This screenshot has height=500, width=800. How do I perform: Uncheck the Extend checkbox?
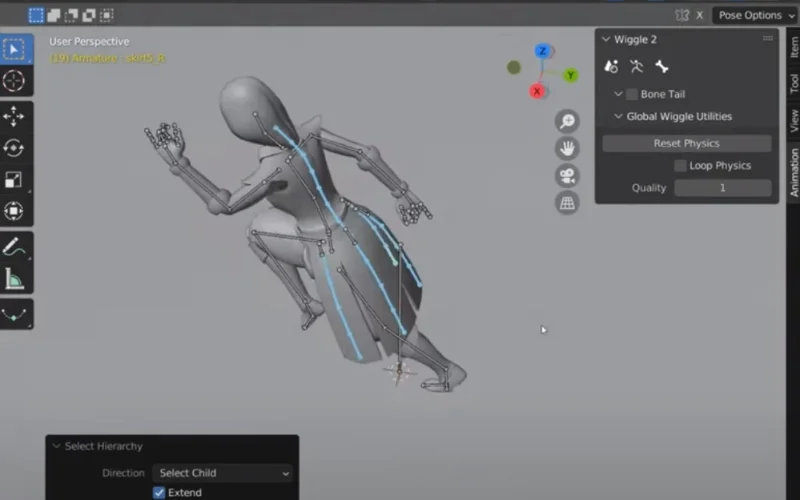click(x=159, y=492)
